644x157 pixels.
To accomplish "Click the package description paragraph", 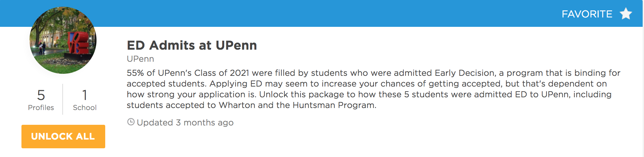I will coord(374,89).
